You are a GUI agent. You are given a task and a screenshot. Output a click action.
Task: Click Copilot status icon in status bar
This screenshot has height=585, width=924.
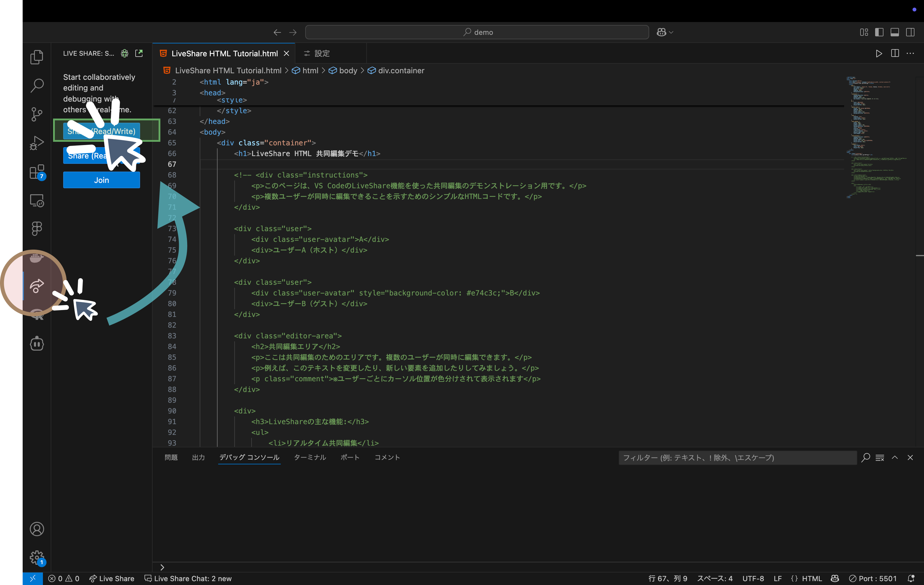(x=835, y=578)
